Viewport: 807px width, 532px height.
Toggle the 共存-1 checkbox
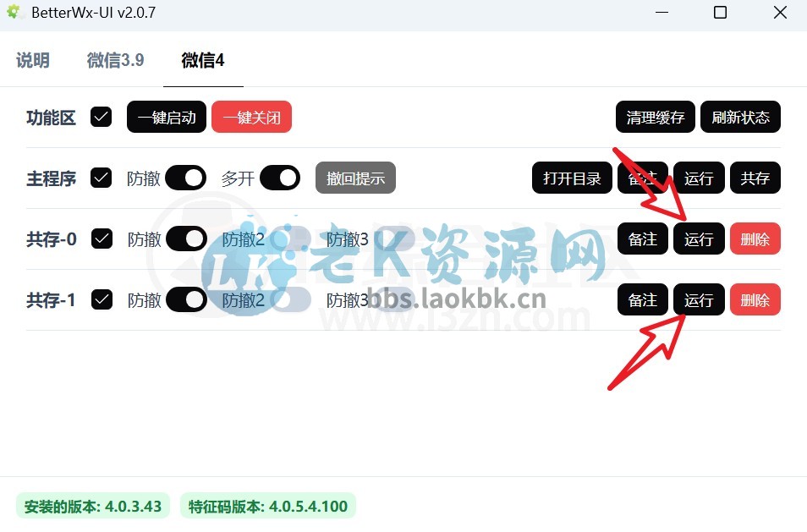tap(102, 299)
